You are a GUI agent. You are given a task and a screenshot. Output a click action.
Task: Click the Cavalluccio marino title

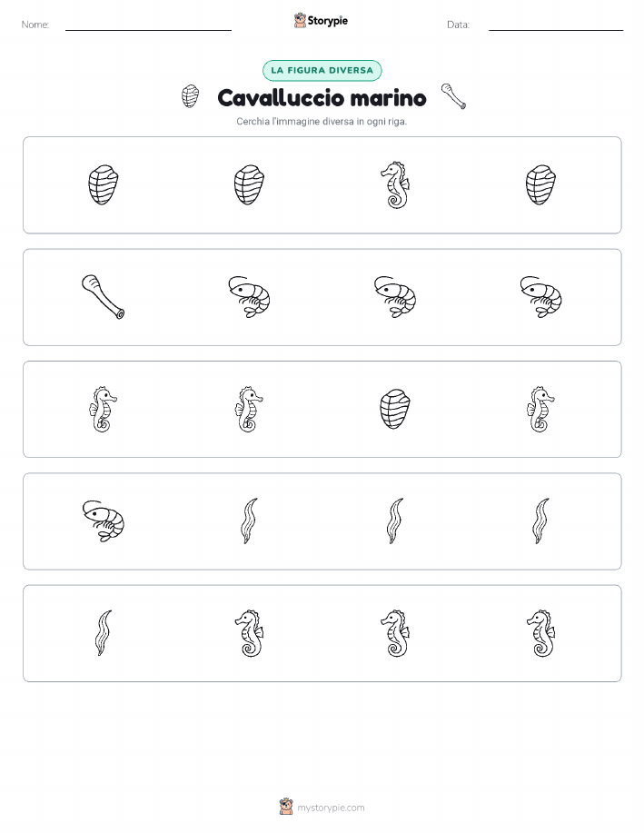[322, 98]
